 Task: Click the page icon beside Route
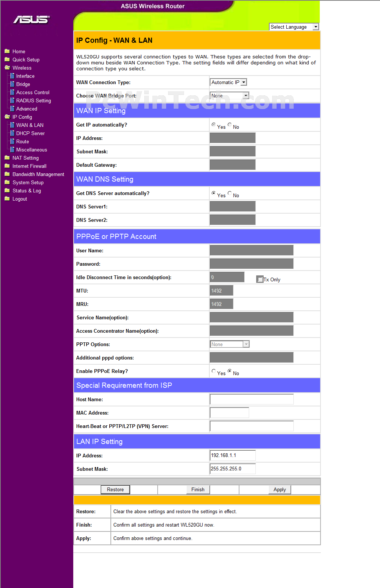tap(12, 141)
